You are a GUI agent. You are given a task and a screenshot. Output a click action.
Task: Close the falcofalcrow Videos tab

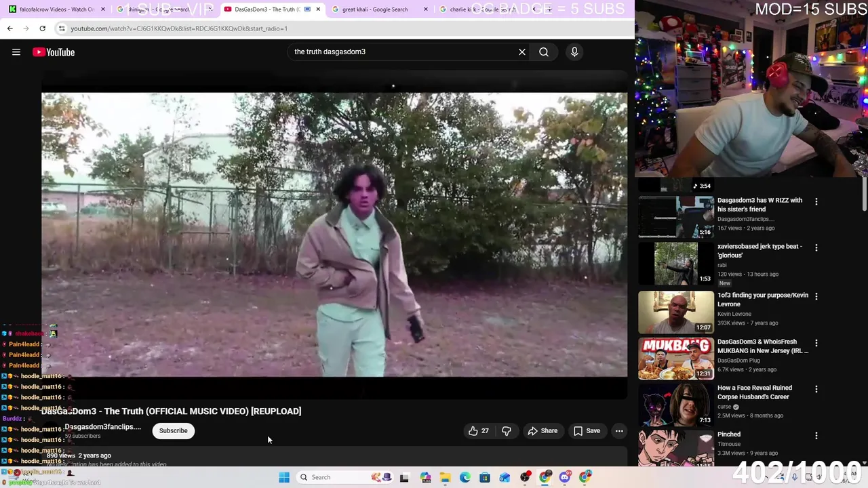103,9
